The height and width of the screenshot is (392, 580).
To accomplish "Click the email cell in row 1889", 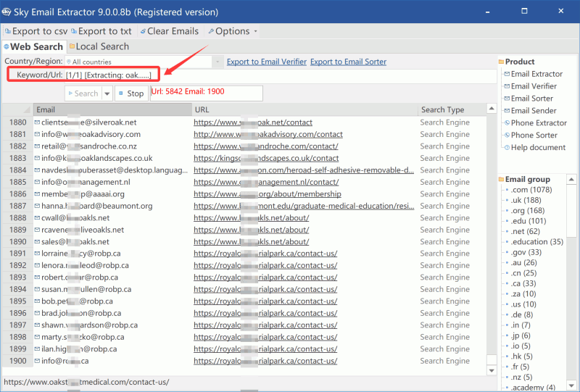I will pos(112,230).
